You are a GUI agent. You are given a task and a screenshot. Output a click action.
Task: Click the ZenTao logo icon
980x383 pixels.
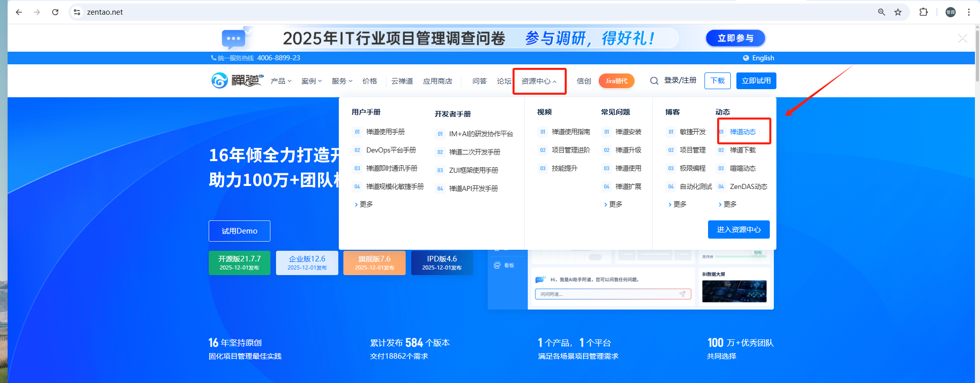coord(219,80)
